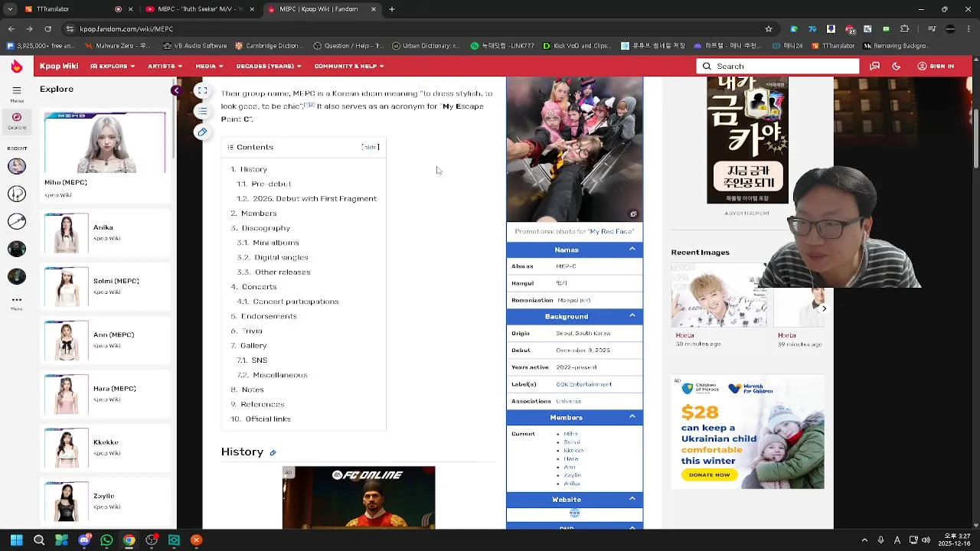Open the Universe associations link

point(568,401)
